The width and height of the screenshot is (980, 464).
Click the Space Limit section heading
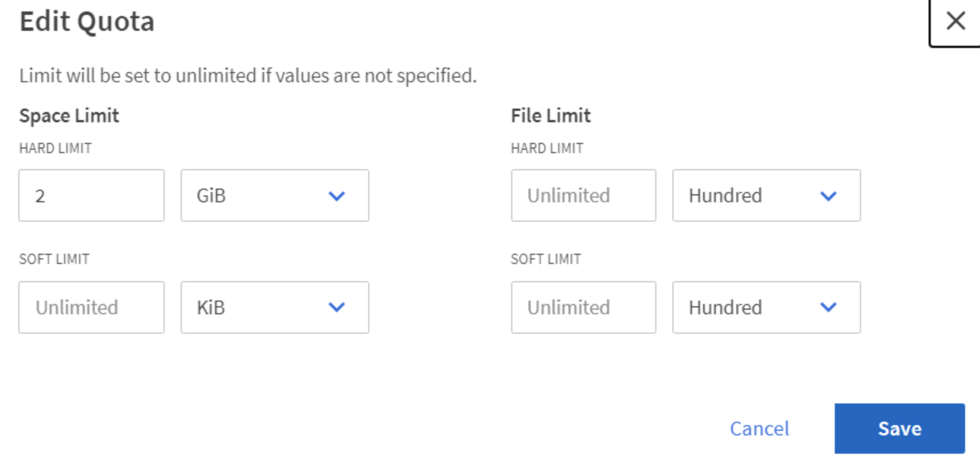pos(69,115)
